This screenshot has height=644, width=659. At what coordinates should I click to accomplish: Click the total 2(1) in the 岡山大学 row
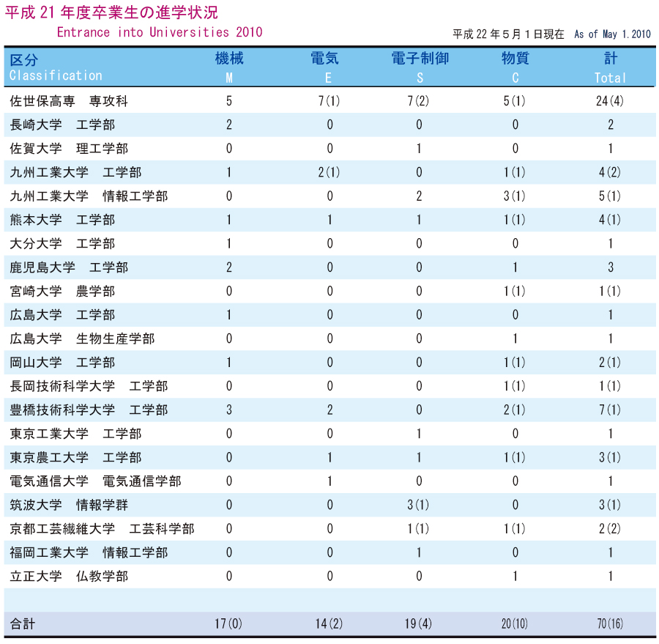[x=610, y=362]
